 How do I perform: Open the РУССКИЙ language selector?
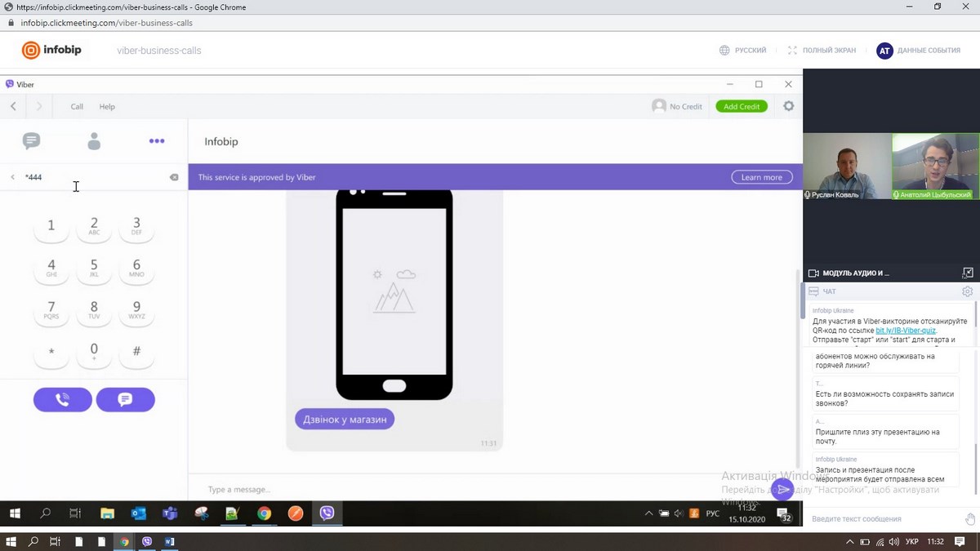pos(742,51)
